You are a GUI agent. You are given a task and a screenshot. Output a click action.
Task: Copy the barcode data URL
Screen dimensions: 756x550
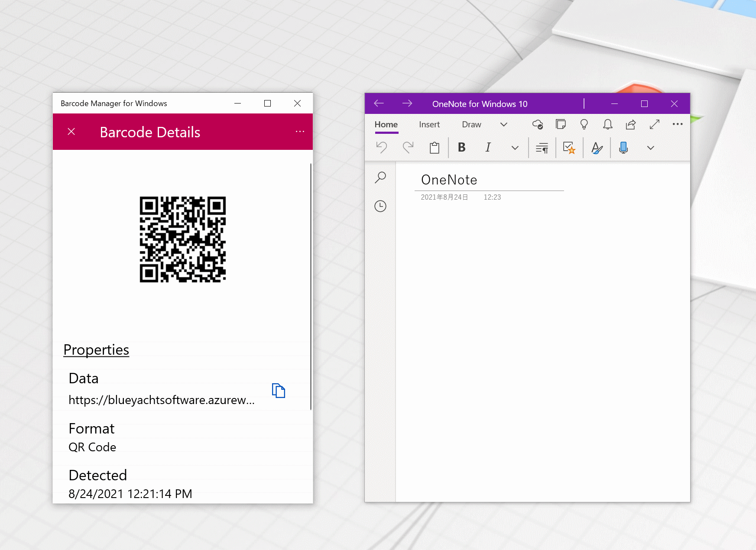(278, 391)
